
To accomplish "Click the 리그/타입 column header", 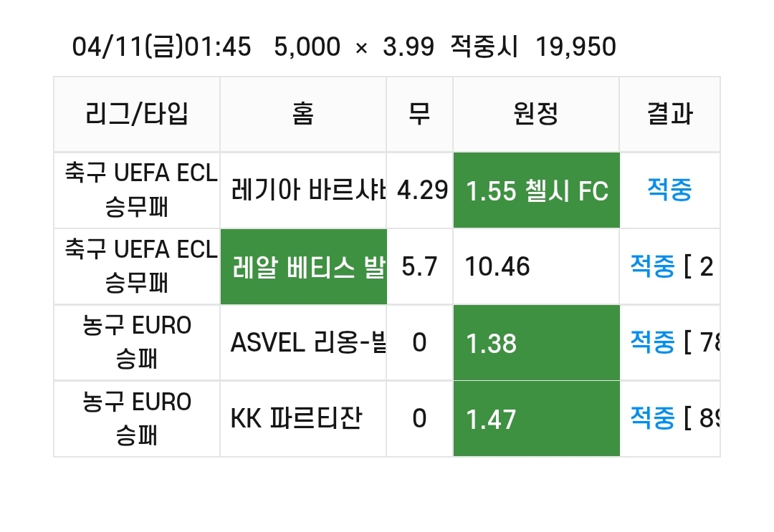I will [137, 115].
